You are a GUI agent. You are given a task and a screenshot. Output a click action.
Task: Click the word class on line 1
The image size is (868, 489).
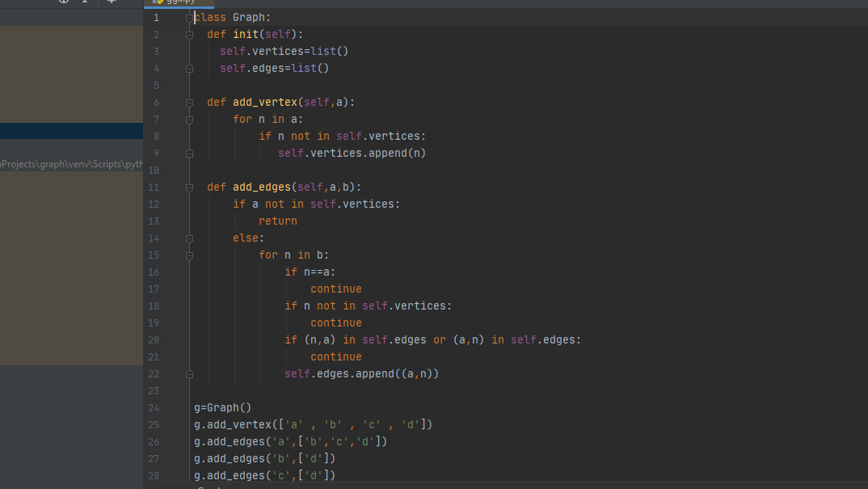coord(210,16)
